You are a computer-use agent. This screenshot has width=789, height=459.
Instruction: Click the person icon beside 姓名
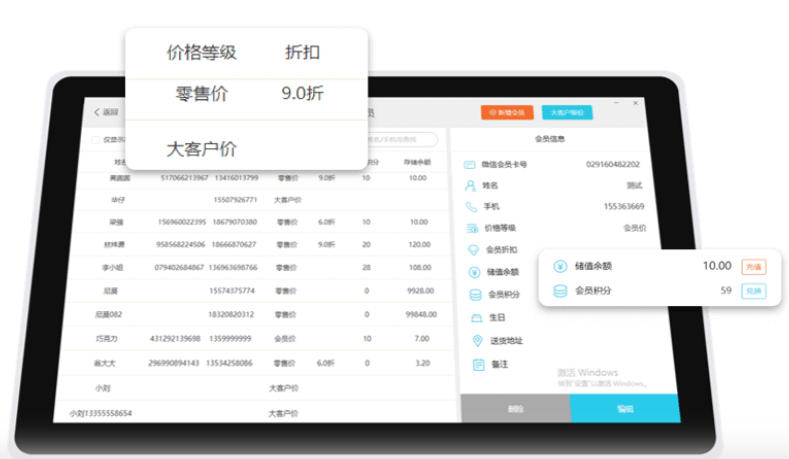(x=470, y=186)
